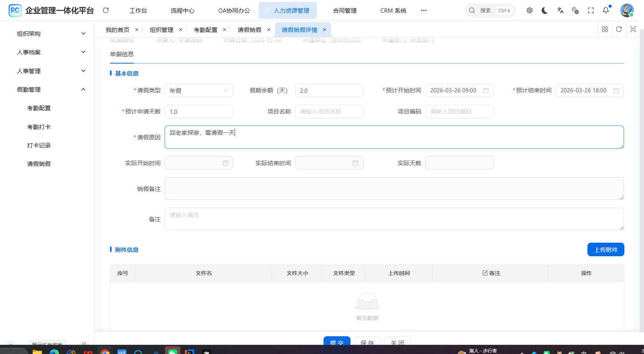This screenshot has height=354, width=644.
Task: Click the refresh icon beside platform title
Action: click(106, 10)
